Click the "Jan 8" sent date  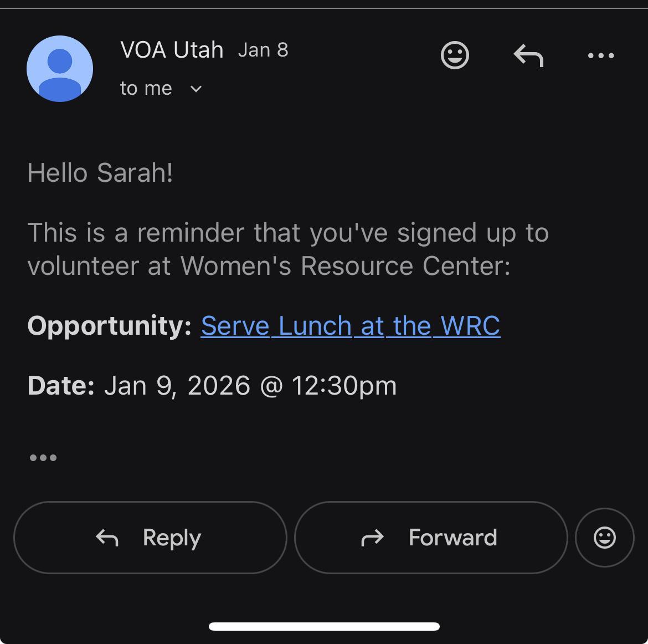point(263,50)
